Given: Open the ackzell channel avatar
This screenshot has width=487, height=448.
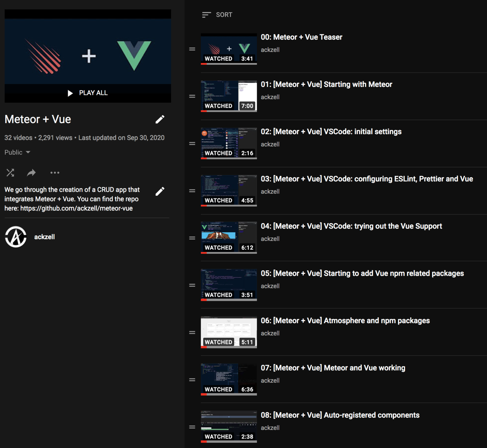Looking at the screenshot, I should tap(16, 237).
